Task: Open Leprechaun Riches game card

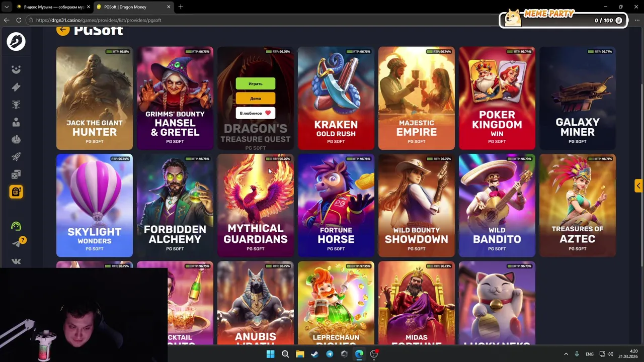Action: point(336,303)
